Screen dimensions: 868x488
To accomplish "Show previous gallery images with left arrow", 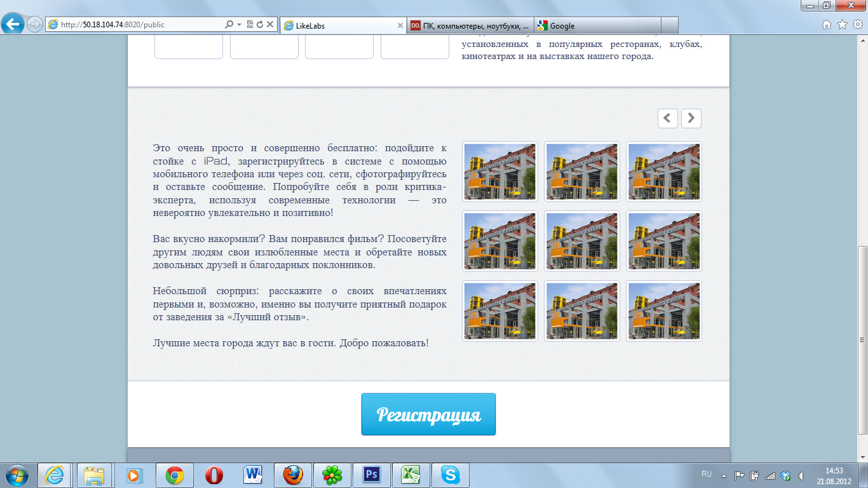I will (x=667, y=118).
